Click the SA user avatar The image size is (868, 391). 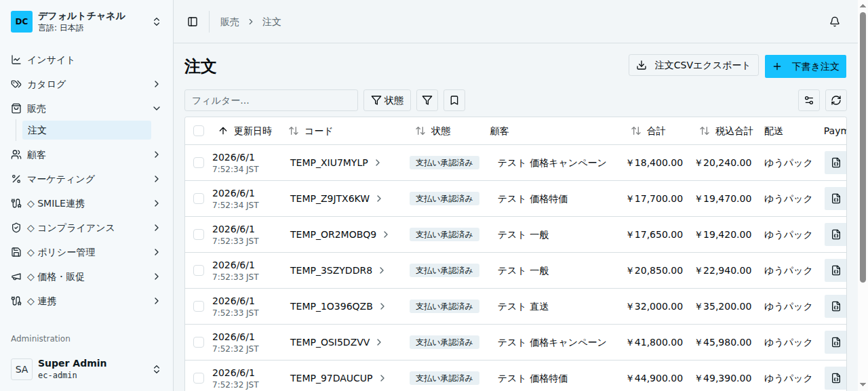click(x=22, y=369)
